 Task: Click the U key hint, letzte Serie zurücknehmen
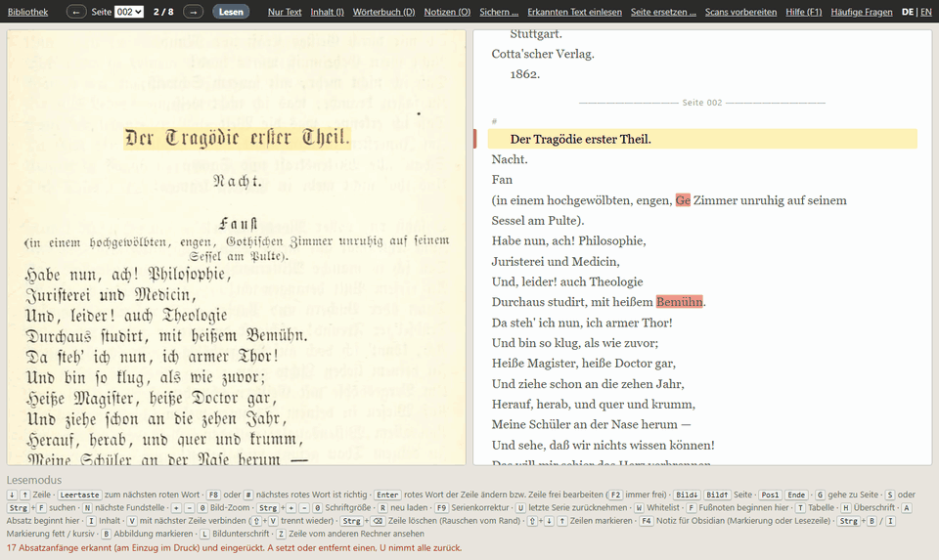521,508
